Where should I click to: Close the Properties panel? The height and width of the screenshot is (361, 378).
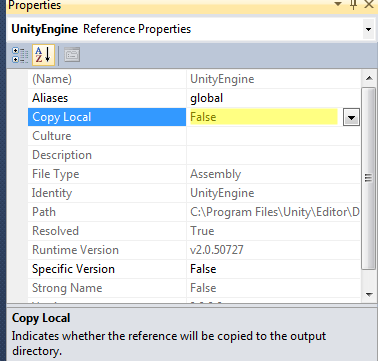point(369,4)
